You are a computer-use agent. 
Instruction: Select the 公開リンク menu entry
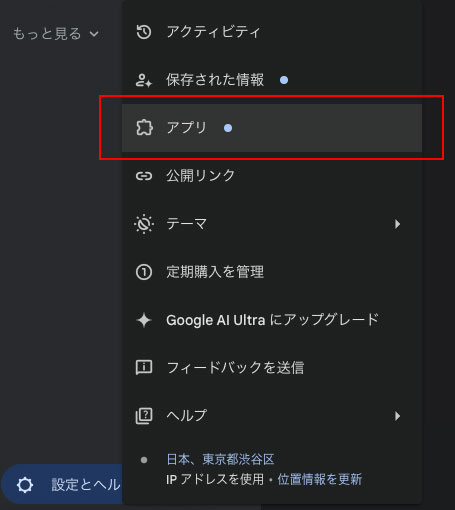272,176
